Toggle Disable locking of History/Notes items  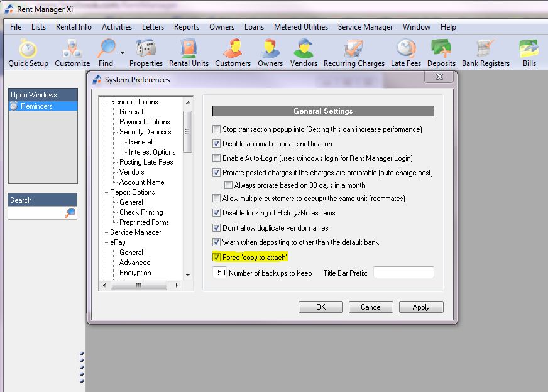216,213
